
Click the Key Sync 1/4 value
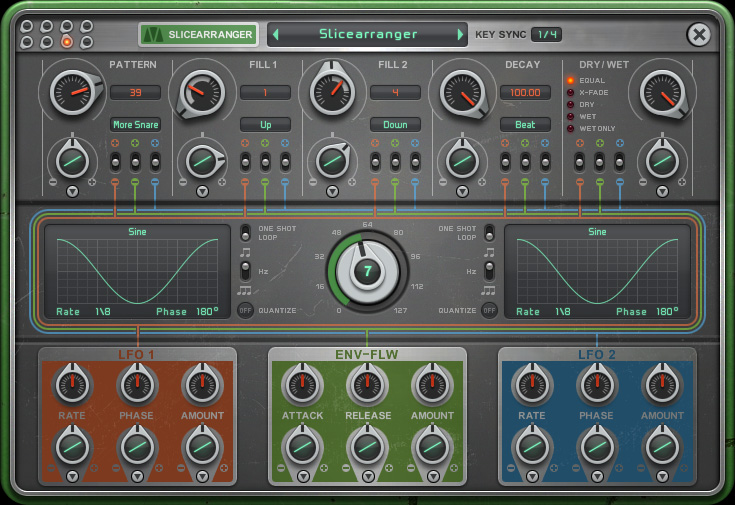(x=545, y=35)
